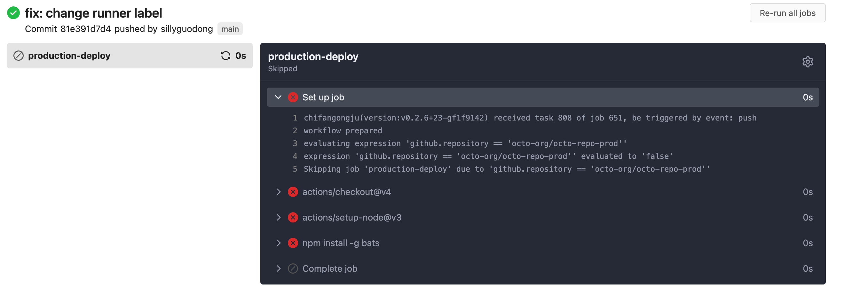Screen dimensions: 868x296
Task: Expand the actions/checkout@v4 step
Action: [278, 192]
